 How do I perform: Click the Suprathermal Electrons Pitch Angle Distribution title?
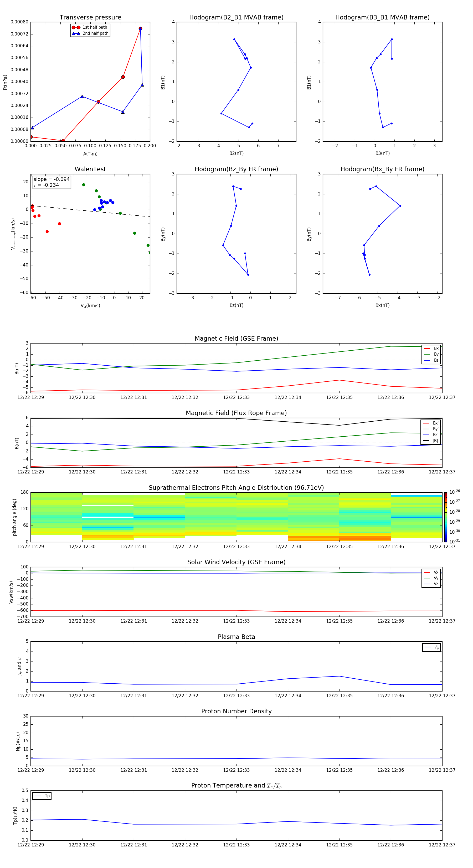click(x=236, y=488)
